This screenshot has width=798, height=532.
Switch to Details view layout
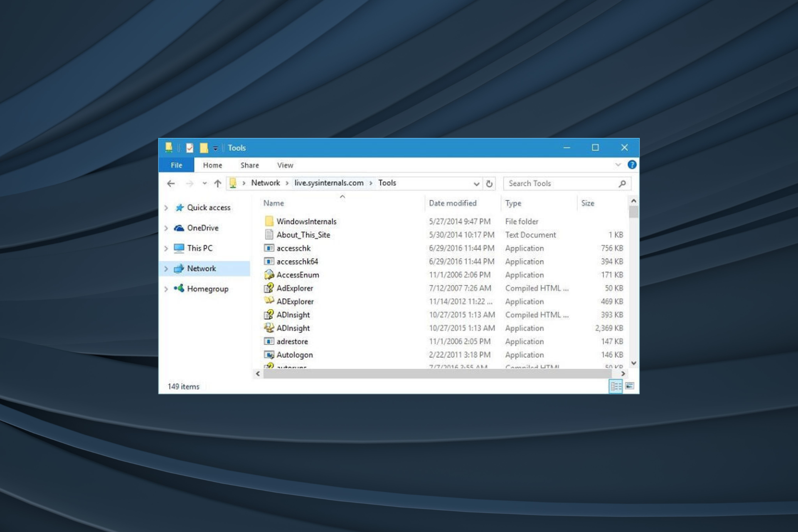tap(616, 387)
